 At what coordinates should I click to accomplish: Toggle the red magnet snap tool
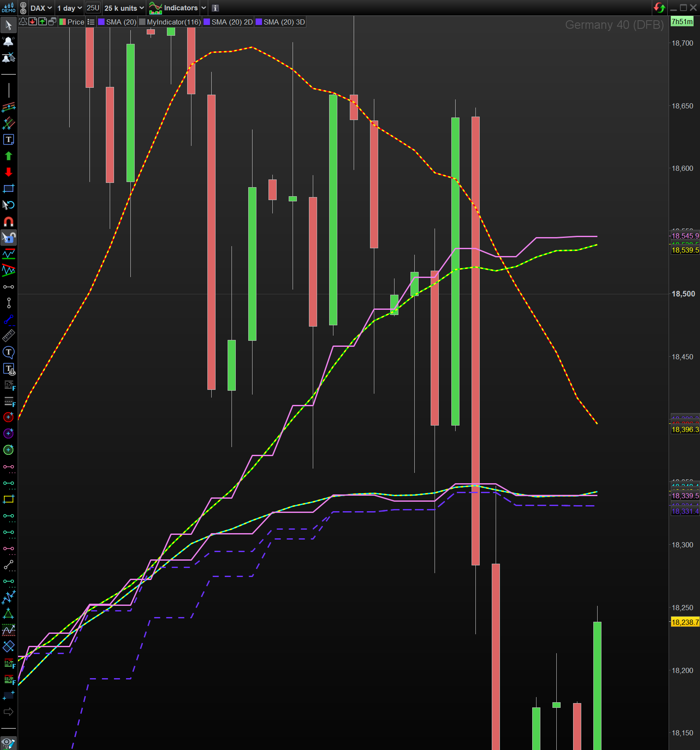tap(9, 221)
